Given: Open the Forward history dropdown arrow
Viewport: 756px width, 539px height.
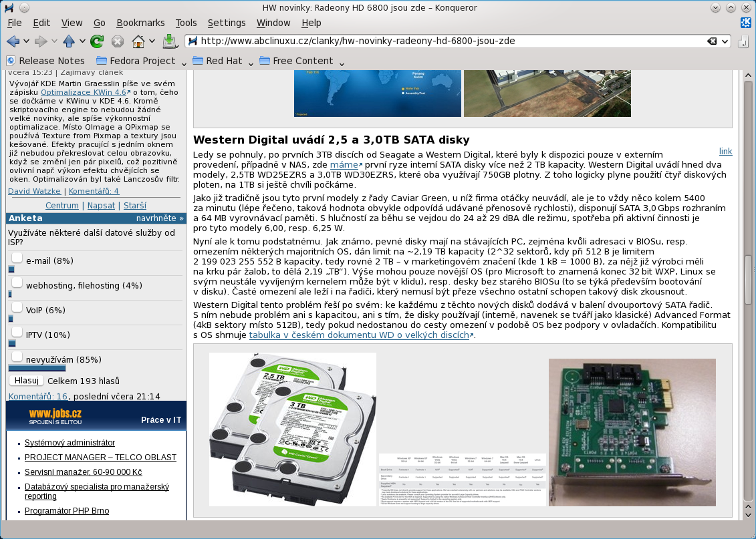Looking at the screenshot, I should (x=54, y=41).
